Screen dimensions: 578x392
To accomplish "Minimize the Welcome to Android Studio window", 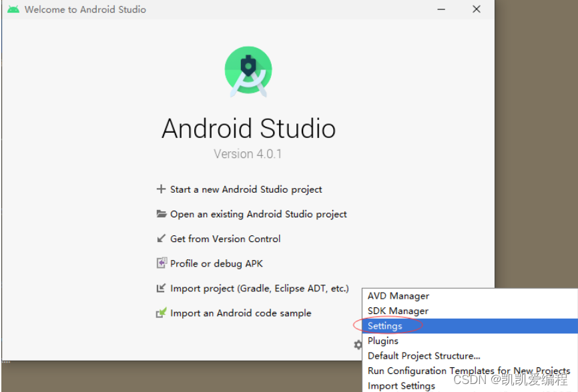I will click(441, 9).
